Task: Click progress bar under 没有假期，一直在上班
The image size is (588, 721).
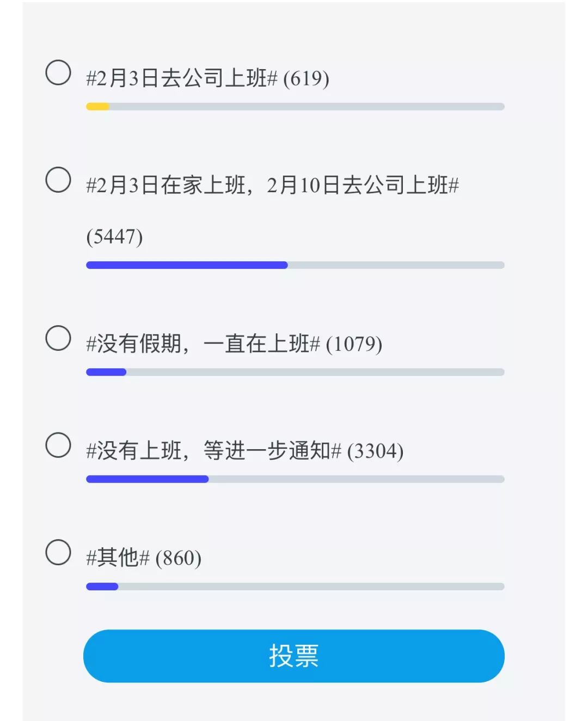Action: [295, 372]
